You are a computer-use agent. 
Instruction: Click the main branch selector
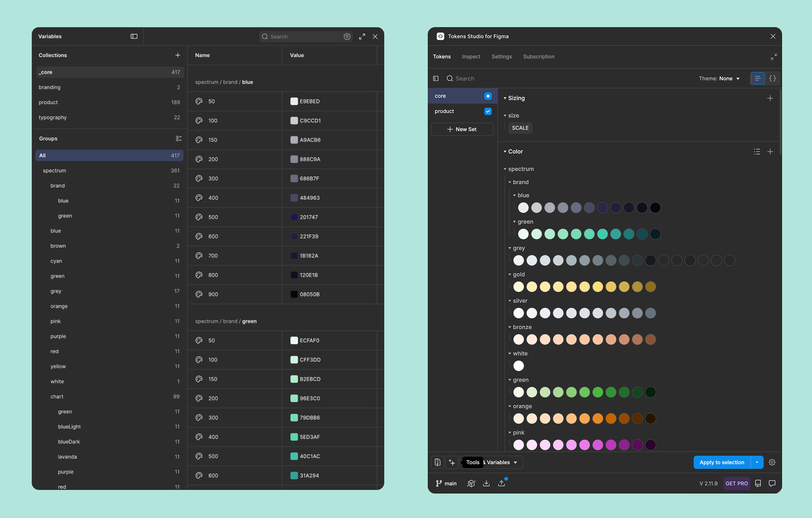pos(446,484)
